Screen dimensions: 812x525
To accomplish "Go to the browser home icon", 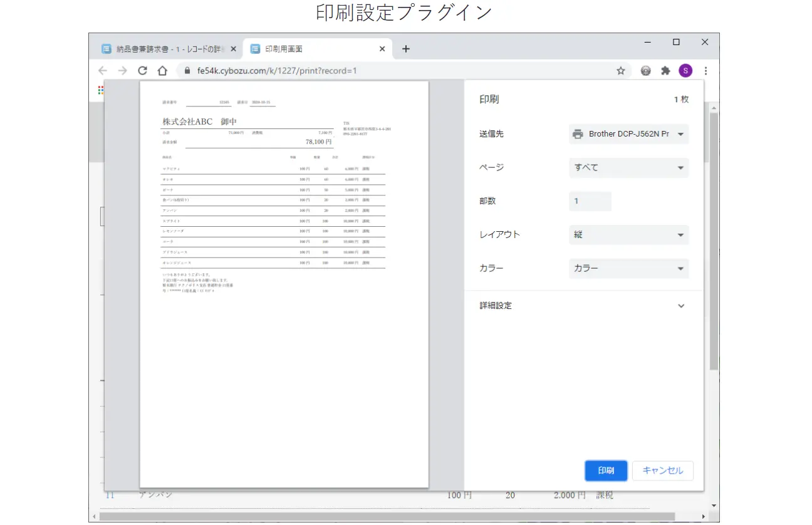I will pos(162,71).
